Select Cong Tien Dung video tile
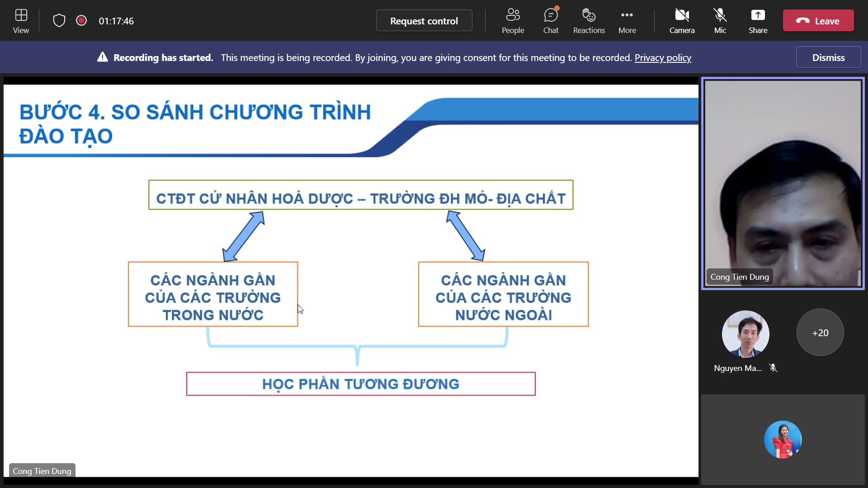Viewport: 868px width, 488px height. (x=783, y=183)
